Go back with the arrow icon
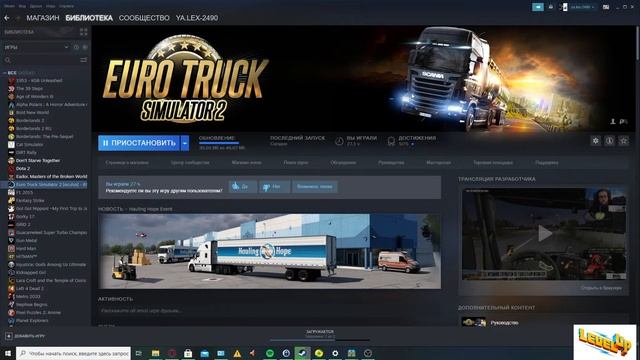The image size is (640, 360). coord(7,18)
